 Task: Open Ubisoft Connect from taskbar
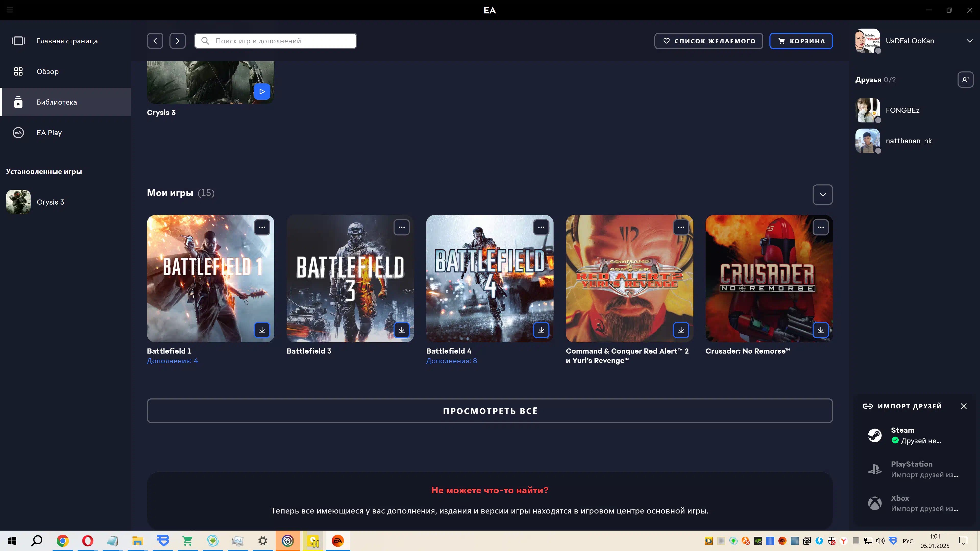pos(288,541)
